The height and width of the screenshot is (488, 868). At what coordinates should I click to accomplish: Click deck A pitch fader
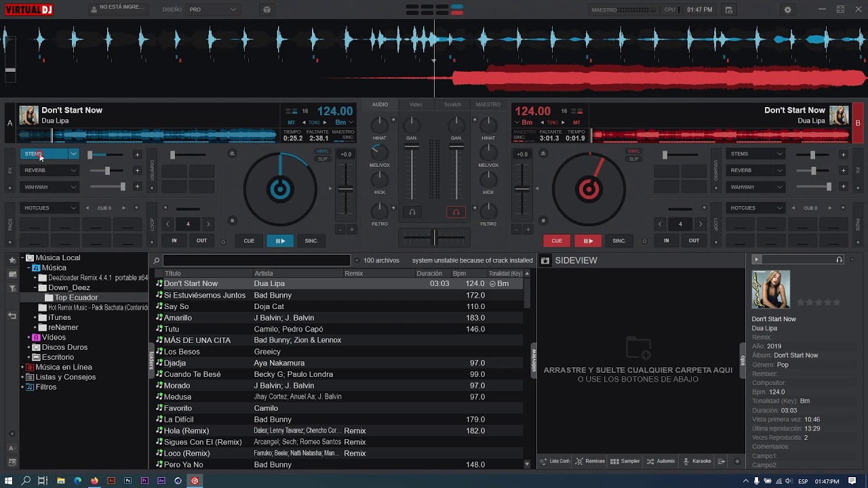(346, 188)
